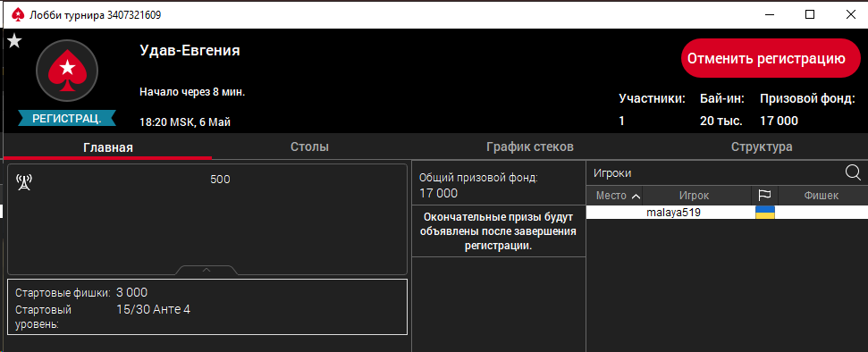Sort by Фишек column header
868x352 pixels.
(x=821, y=196)
